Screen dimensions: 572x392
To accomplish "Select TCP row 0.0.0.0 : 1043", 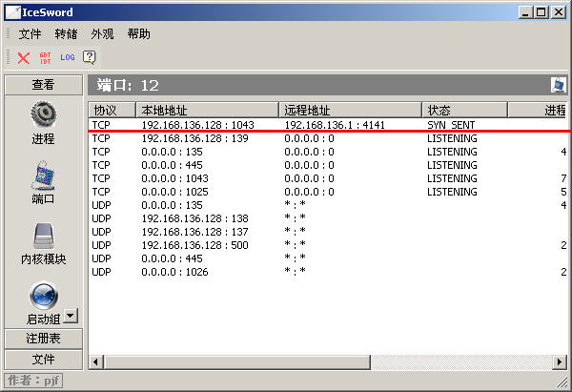I will click(x=328, y=178).
